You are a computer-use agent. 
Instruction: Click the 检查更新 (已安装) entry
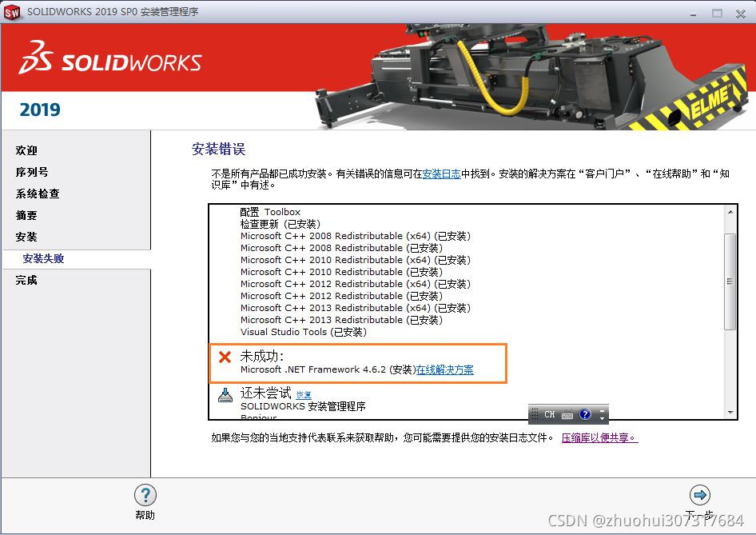281,224
